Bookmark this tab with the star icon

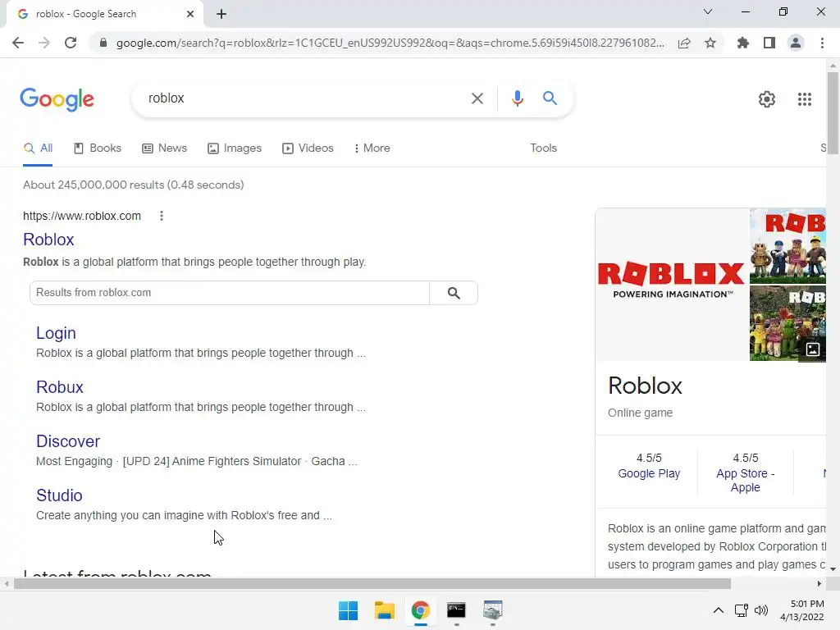(x=710, y=43)
